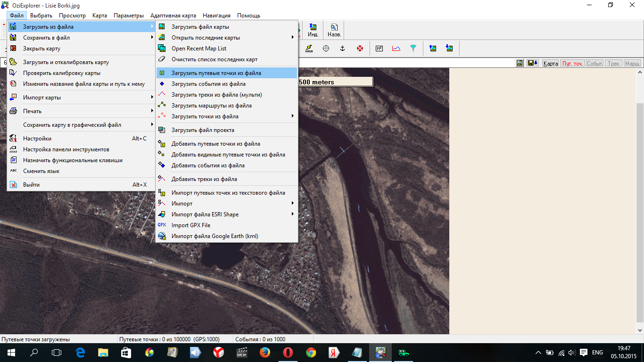Image resolution: width=644 pixels, height=362 pixels.
Task: Click the profile graph chart icon
Action: (396, 48)
